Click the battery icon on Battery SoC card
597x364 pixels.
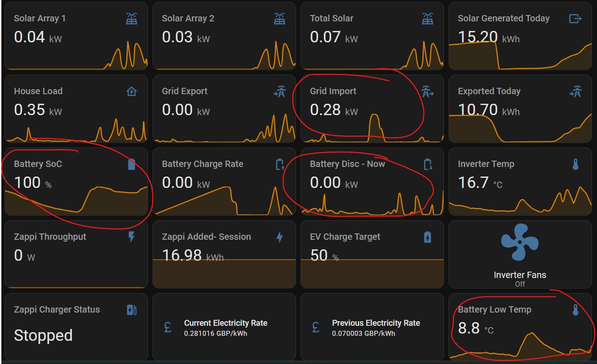click(x=132, y=165)
